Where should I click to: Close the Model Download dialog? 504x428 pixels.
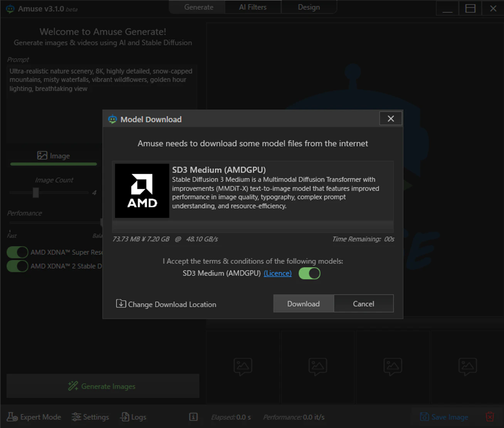[x=391, y=119]
